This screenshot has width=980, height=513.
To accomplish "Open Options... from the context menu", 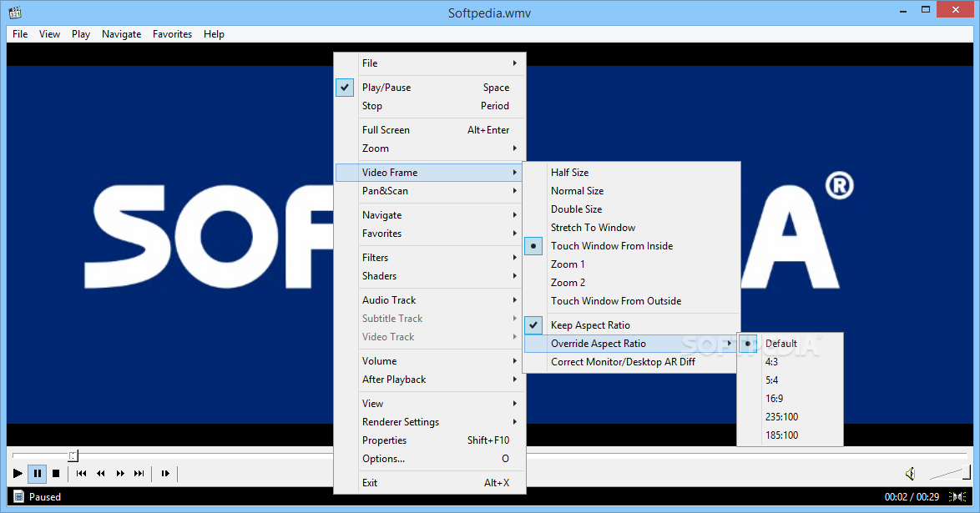I will tap(431, 459).
